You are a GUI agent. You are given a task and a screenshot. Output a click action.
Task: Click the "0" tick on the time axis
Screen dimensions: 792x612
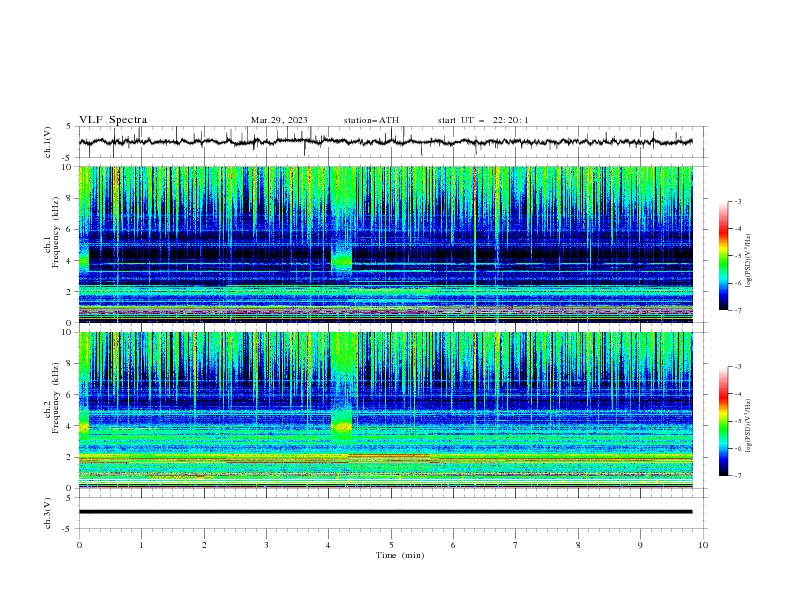(x=79, y=545)
